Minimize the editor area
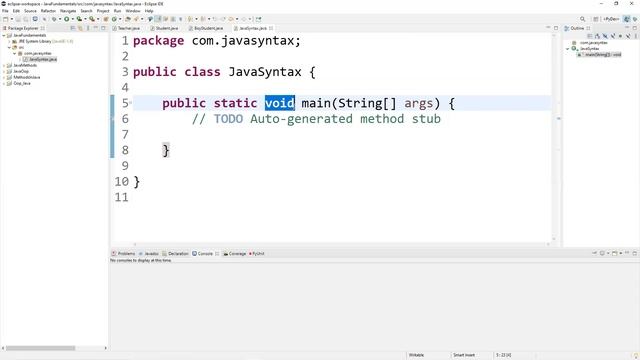 pyautogui.click(x=548, y=27)
